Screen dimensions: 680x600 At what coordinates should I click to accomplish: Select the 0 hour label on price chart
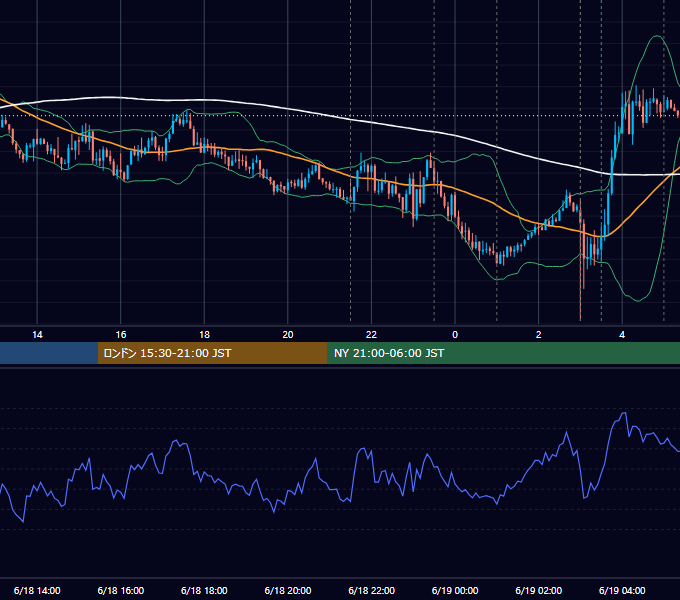click(455, 335)
